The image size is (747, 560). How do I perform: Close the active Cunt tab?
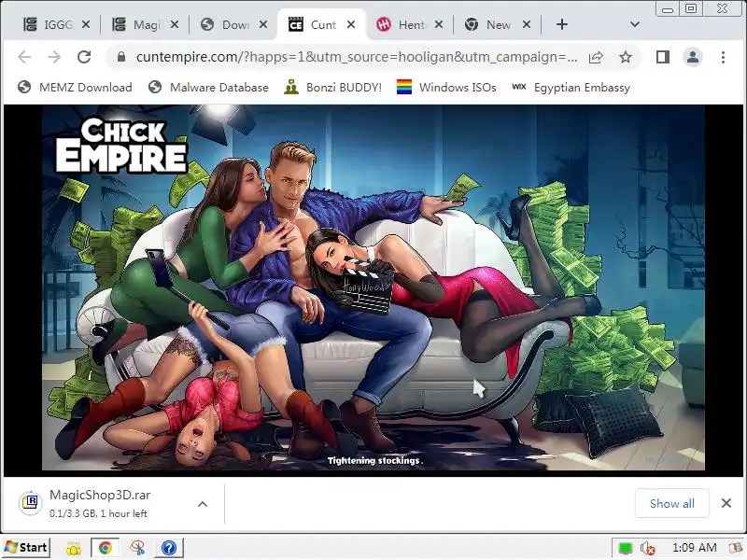[x=351, y=24]
